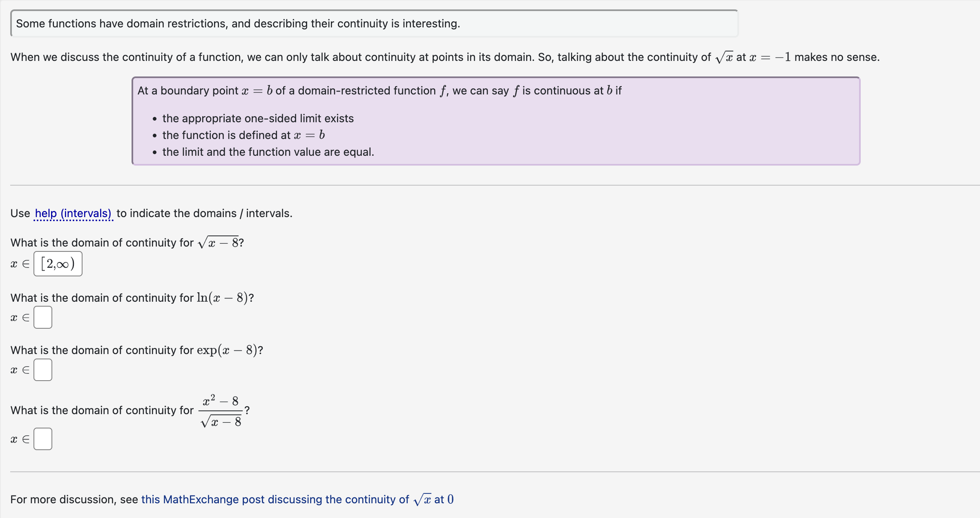This screenshot has height=518, width=980.
Task: Click the bullet about one-sided limit exists
Action: point(257,119)
